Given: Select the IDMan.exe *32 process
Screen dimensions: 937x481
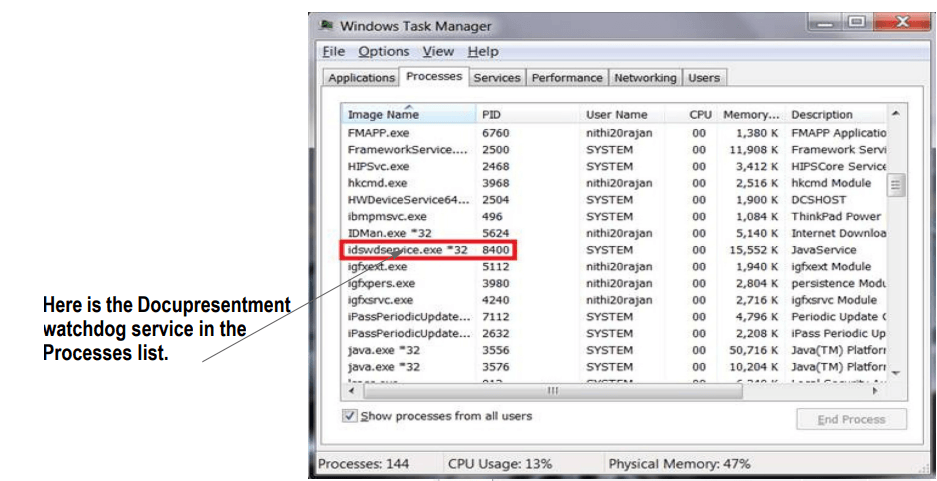Looking at the screenshot, I should [x=614, y=233].
